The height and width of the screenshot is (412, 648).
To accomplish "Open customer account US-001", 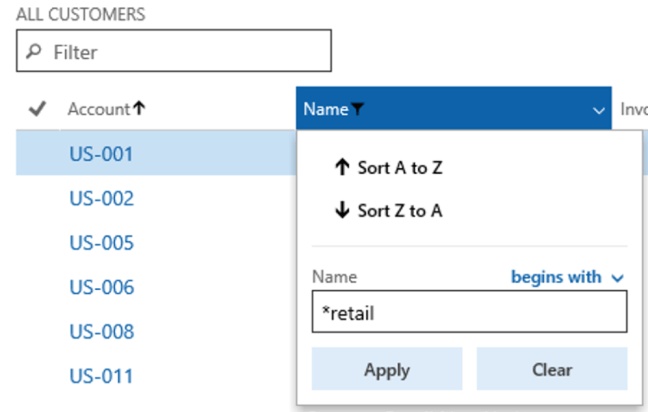I will (x=101, y=155).
